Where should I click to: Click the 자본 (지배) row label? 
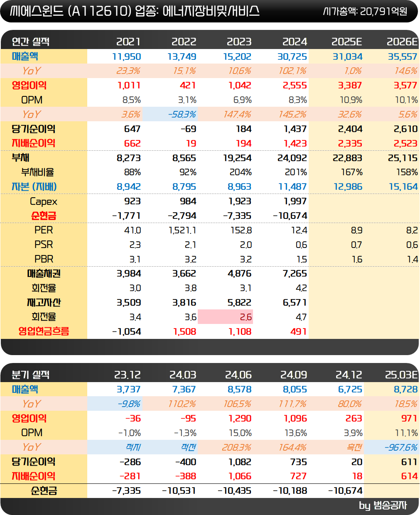pyautogui.click(x=34, y=186)
